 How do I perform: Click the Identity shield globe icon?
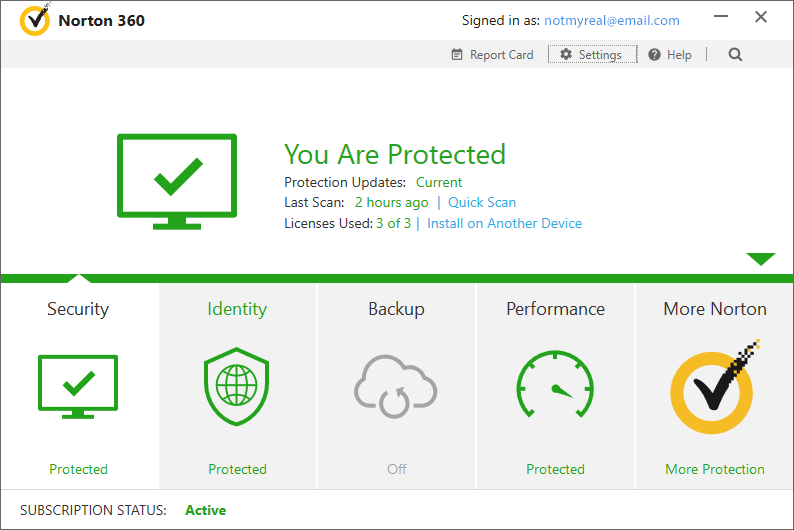coord(236,386)
